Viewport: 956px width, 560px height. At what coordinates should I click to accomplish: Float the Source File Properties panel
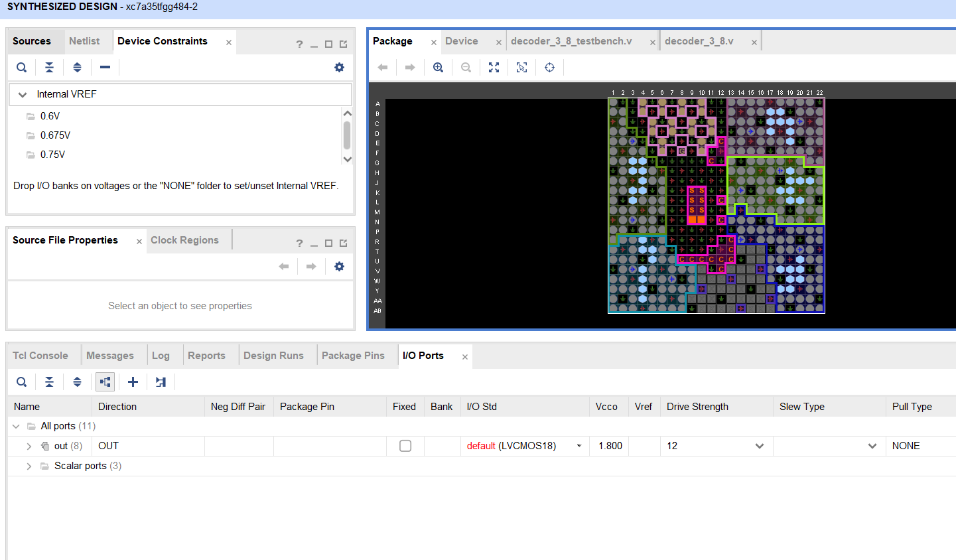(343, 243)
